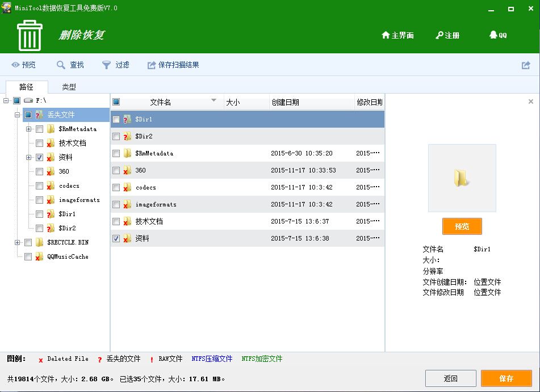The image size is (540, 392).
Task: Select the codecs row in file list
Action: click(247, 187)
